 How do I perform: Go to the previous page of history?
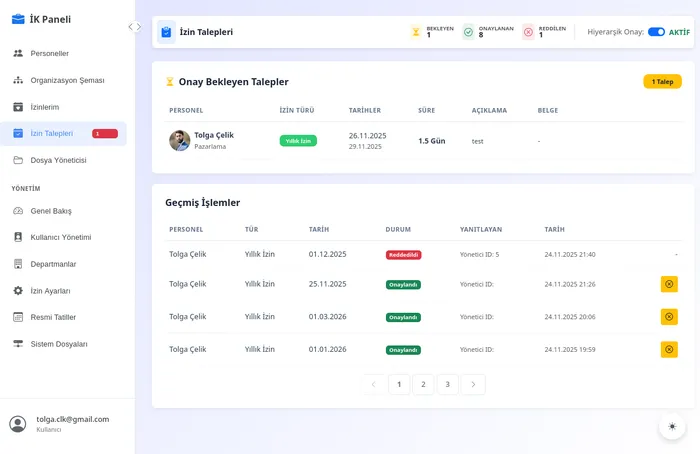point(374,384)
